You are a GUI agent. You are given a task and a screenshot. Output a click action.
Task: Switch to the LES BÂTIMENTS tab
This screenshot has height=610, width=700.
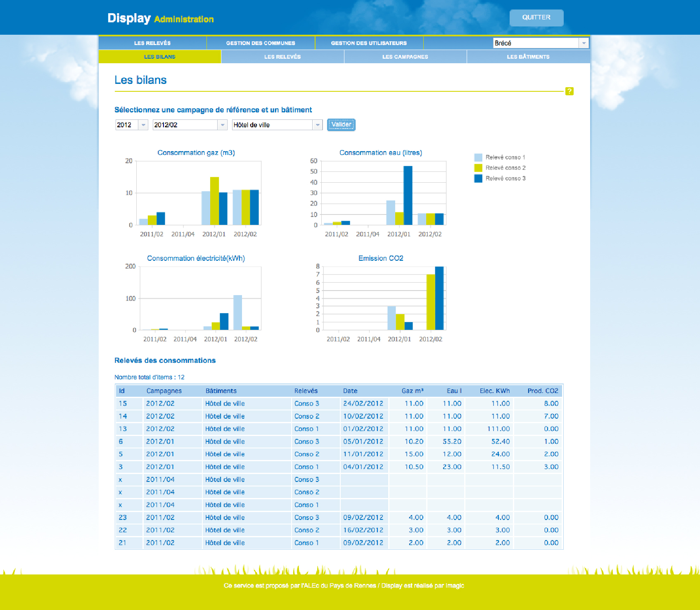pos(528,57)
